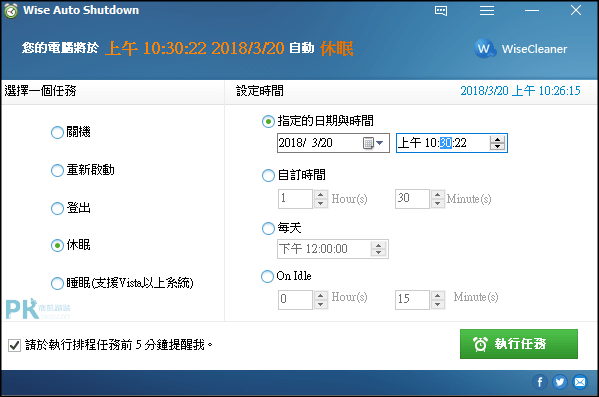
Task: Decrease On Idle Hour(s) spinner
Action: (x=321, y=304)
